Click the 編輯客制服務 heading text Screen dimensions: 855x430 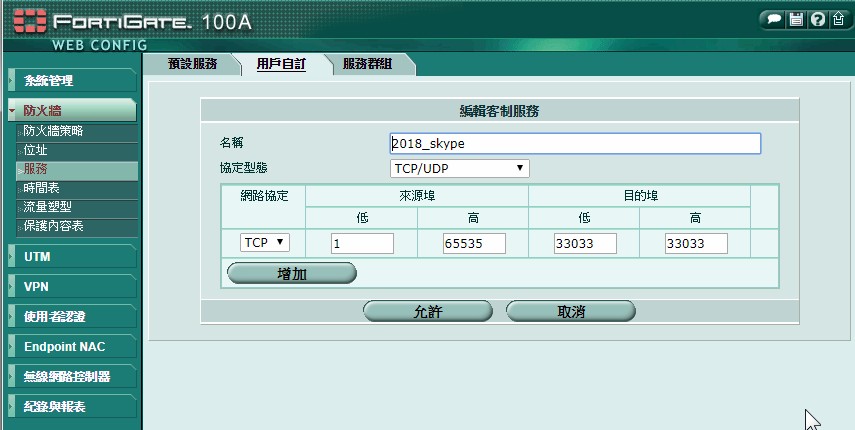(x=499, y=111)
